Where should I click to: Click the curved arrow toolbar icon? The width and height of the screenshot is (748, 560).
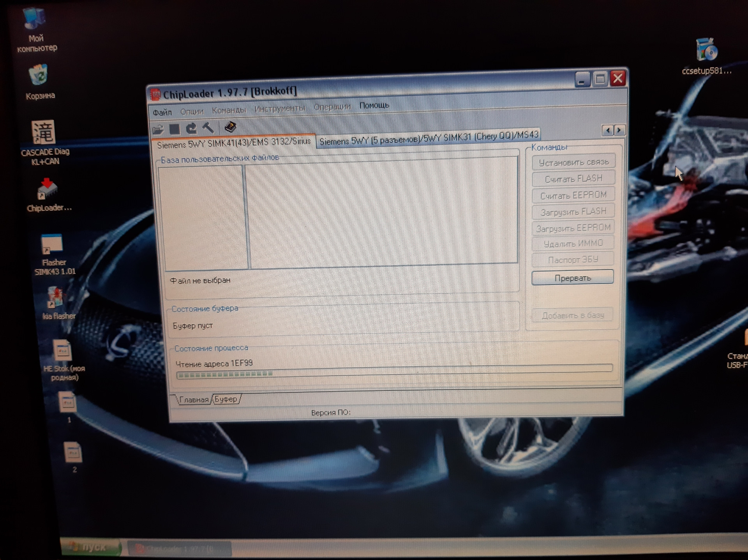191,128
